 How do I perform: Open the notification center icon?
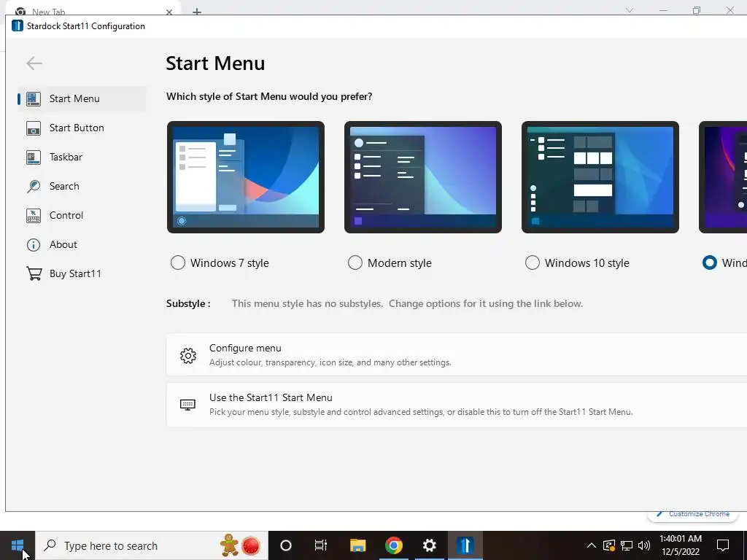[723, 545]
